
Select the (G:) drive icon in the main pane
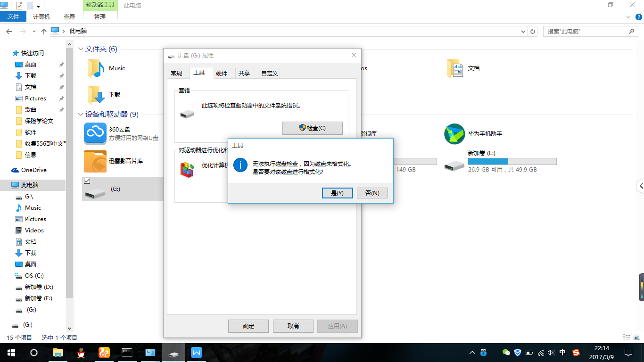[95, 192]
